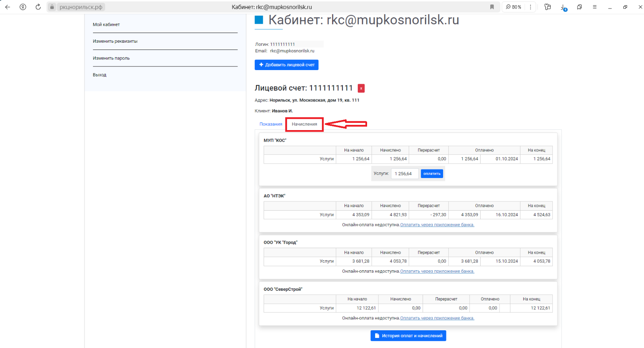
Task: Choose Изменить реквизиты in the sidebar
Action: coord(115,41)
